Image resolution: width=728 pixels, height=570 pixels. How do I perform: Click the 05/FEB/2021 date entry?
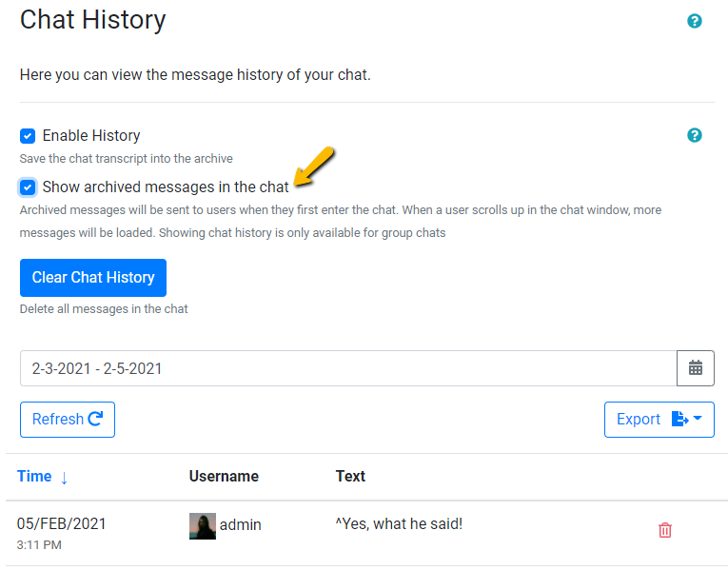click(x=61, y=523)
